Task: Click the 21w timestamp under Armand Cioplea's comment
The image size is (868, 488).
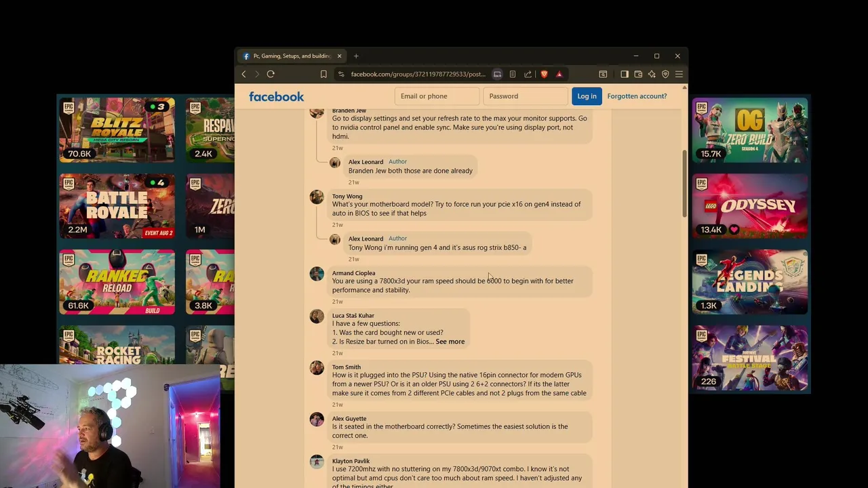Action: (x=337, y=302)
